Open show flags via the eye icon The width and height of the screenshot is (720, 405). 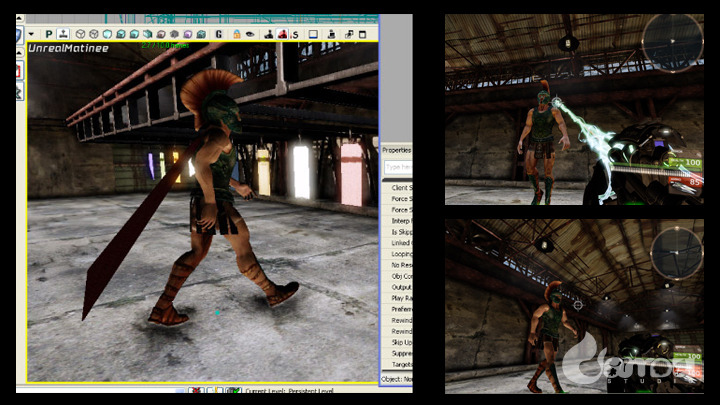(x=250, y=34)
